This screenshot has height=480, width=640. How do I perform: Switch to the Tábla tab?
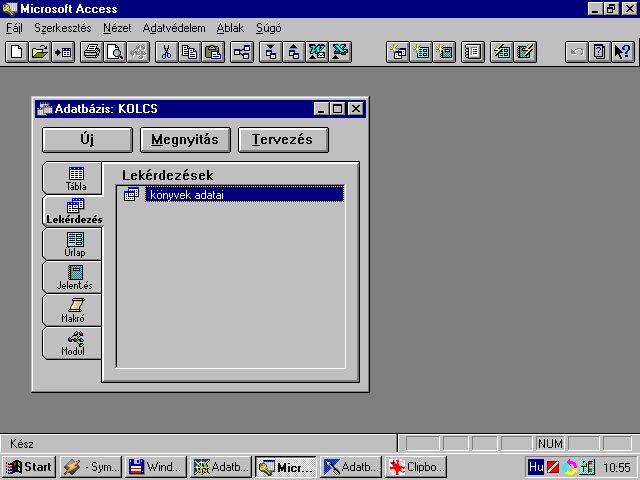(x=72, y=178)
